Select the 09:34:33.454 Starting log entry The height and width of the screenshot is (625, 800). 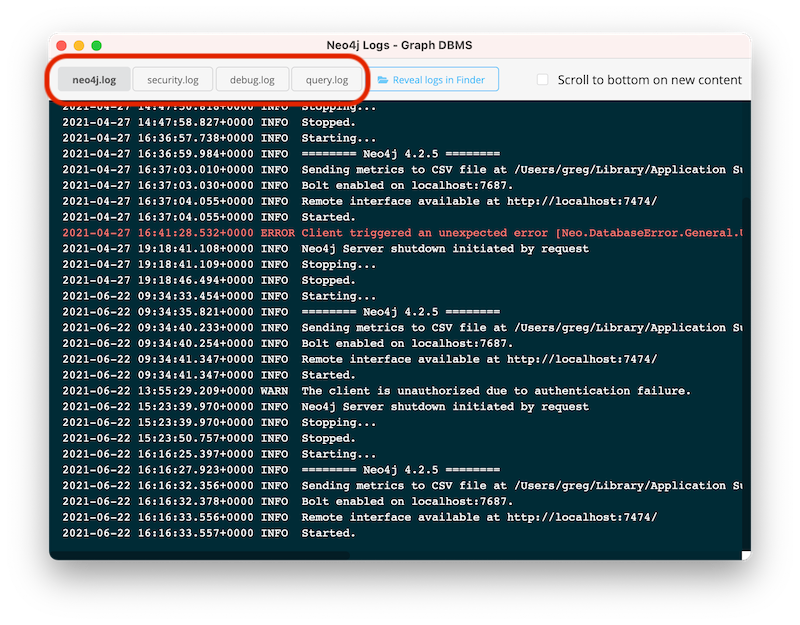pos(219,296)
